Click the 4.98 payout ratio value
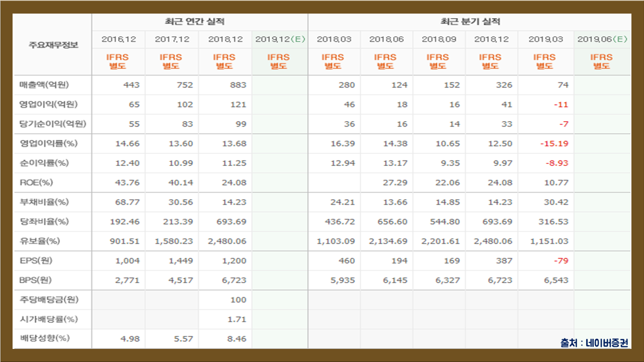 tap(130, 338)
